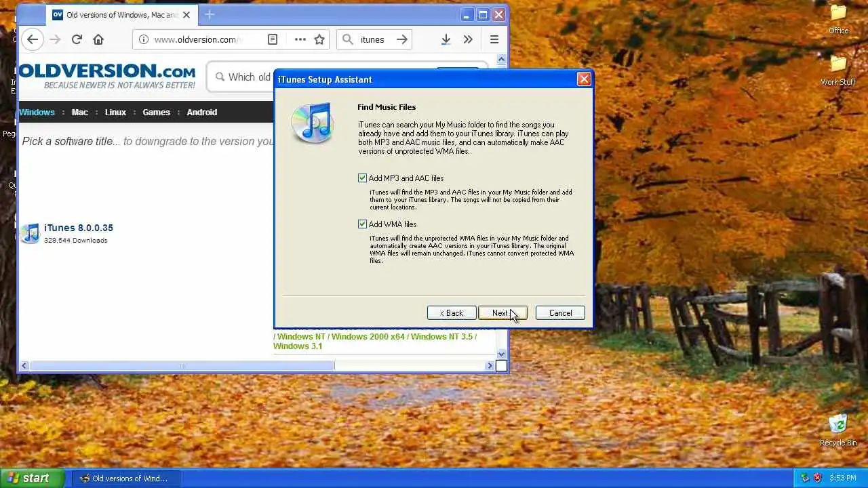Open page actions three-dot menu
The width and height of the screenshot is (868, 488).
(x=300, y=39)
